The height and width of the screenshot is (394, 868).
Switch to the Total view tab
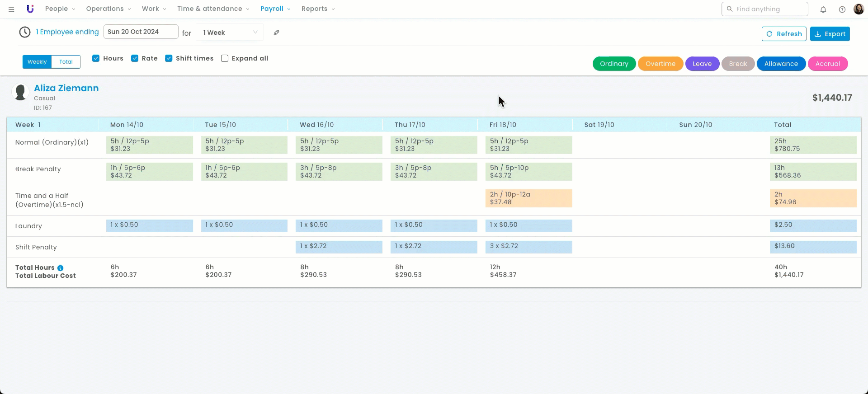click(66, 62)
